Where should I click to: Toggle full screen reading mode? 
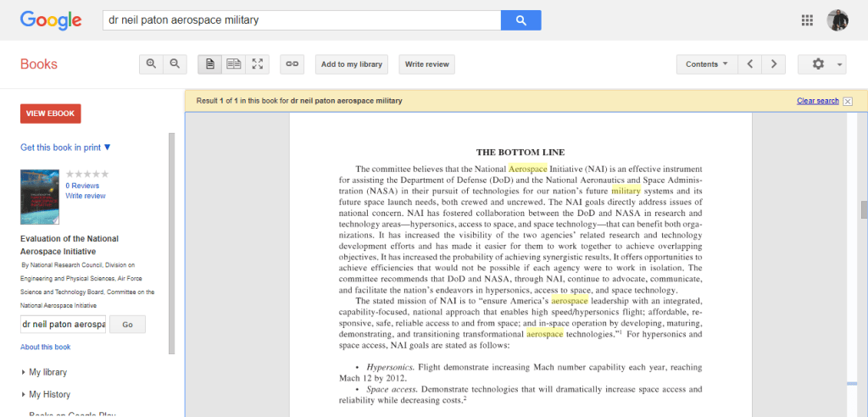click(257, 64)
